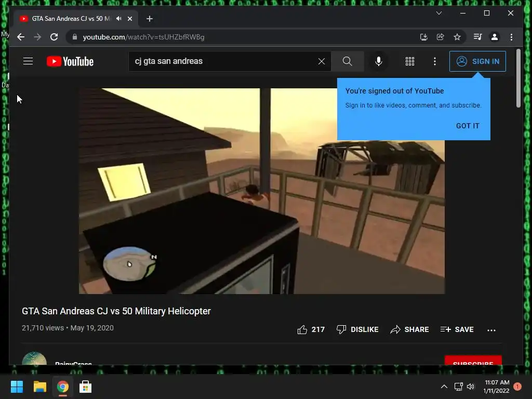Go forward in Chrome
The image size is (532, 399).
click(x=37, y=37)
